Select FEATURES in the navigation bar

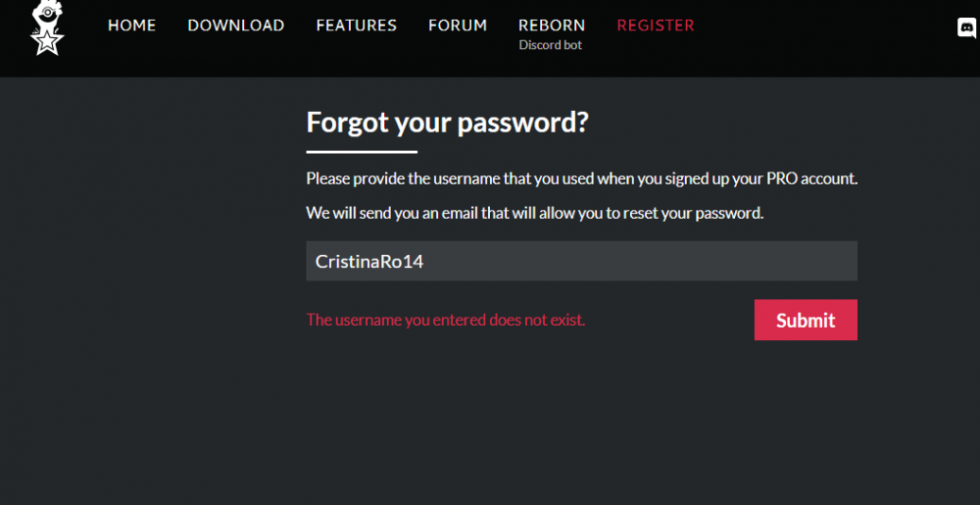[357, 25]
